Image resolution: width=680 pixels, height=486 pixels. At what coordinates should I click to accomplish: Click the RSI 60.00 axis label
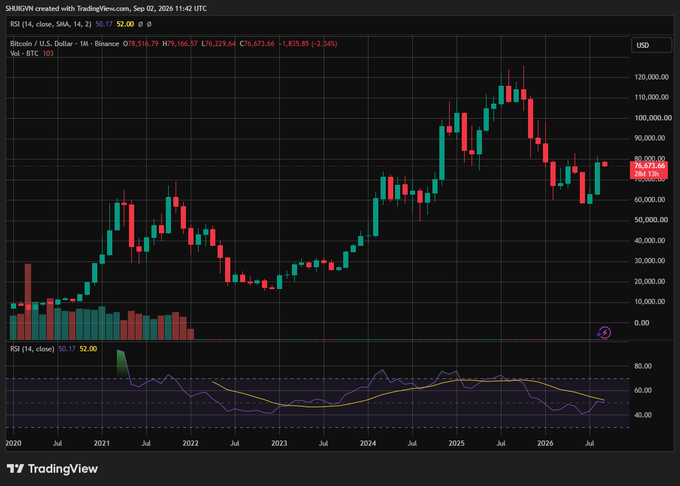click(643, 390)
